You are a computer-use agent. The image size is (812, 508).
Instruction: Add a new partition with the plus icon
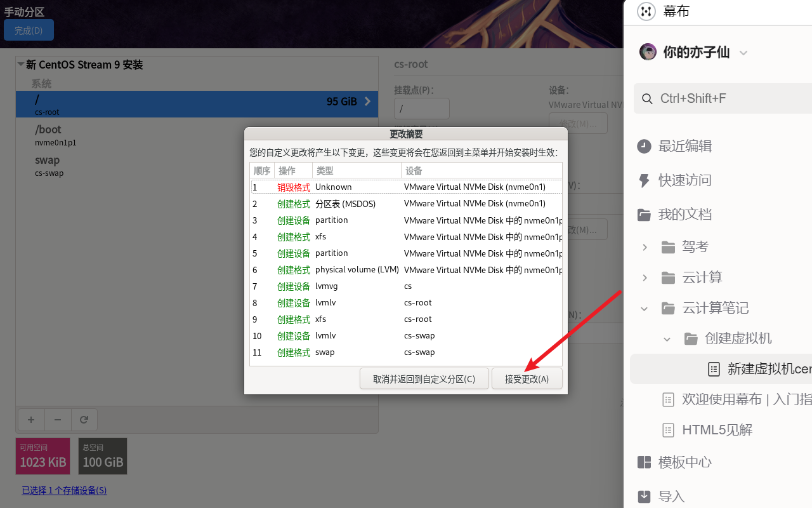tap(30, 419)
